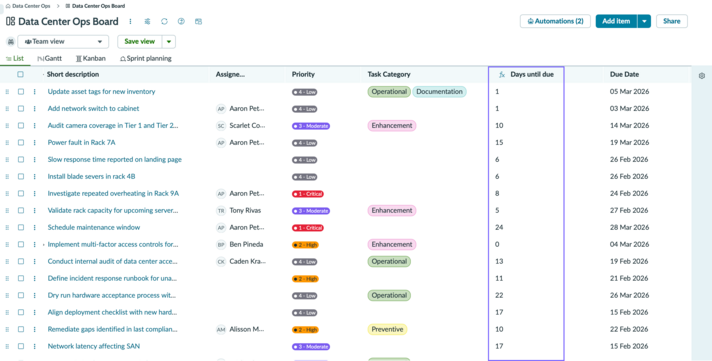The image size is (712, 361).
Task: Click the Due Date column header
Action: tap(624, 74)
